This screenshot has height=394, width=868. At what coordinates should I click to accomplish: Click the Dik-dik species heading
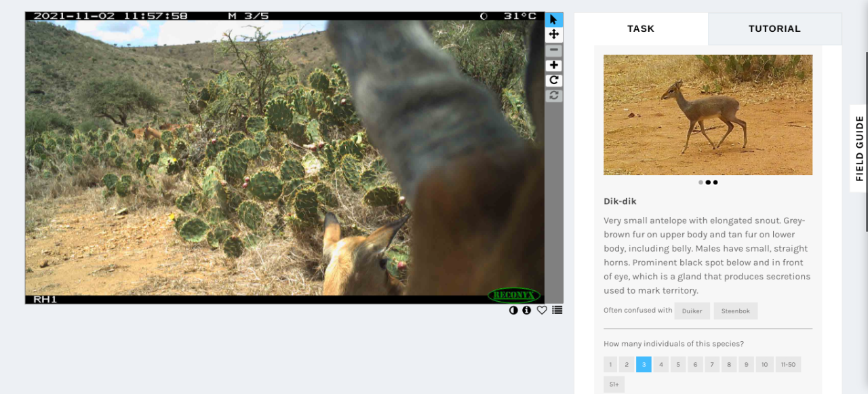pos(620,201)
